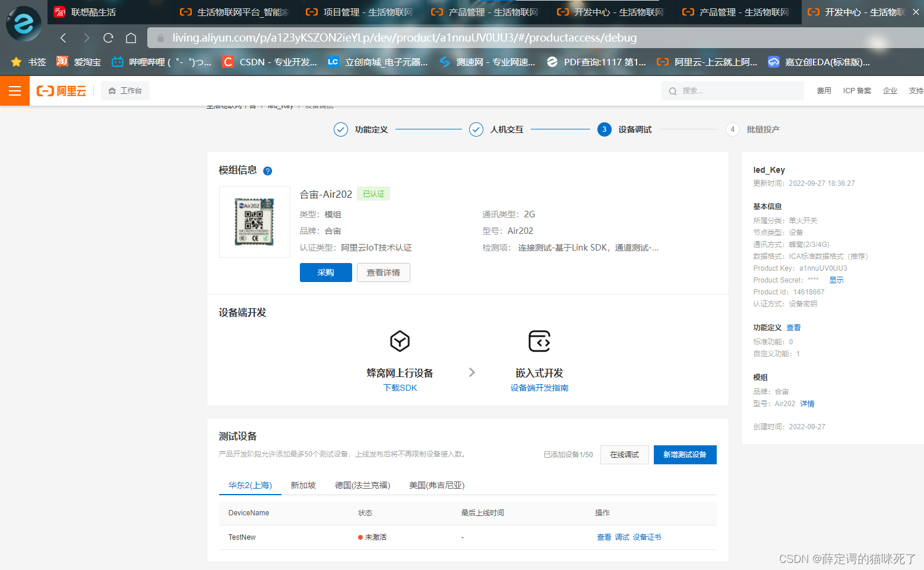Screen dimensions: 924x570
Task: Open the PDF查询 bookmark
Action: [596, 62]
